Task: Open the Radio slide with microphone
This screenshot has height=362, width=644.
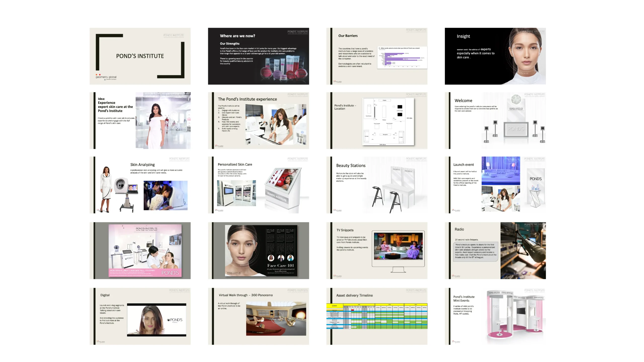Action: (495, 251)
